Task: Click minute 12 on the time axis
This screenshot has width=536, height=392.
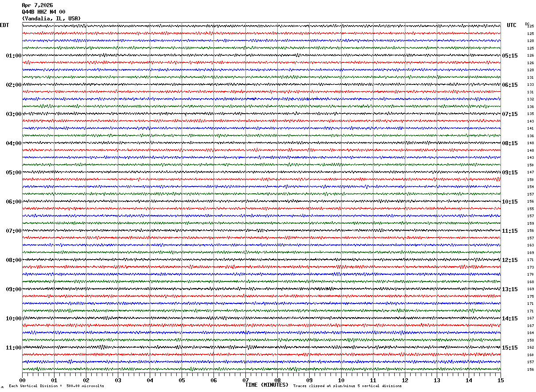Action: point(405,380)
